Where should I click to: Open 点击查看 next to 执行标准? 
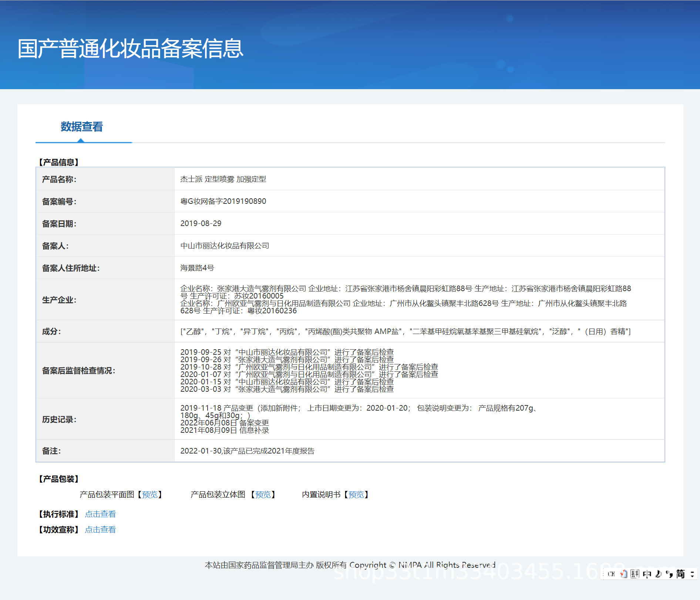click(100, 514)
